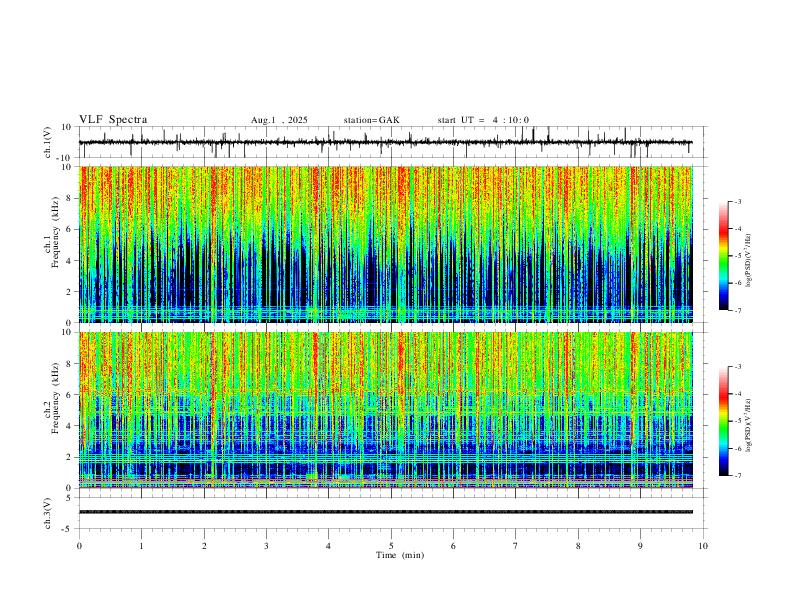Click the ch.1 spectrogram panel
The width and height of the screenshot is (792, 612).
pos(386,244)
